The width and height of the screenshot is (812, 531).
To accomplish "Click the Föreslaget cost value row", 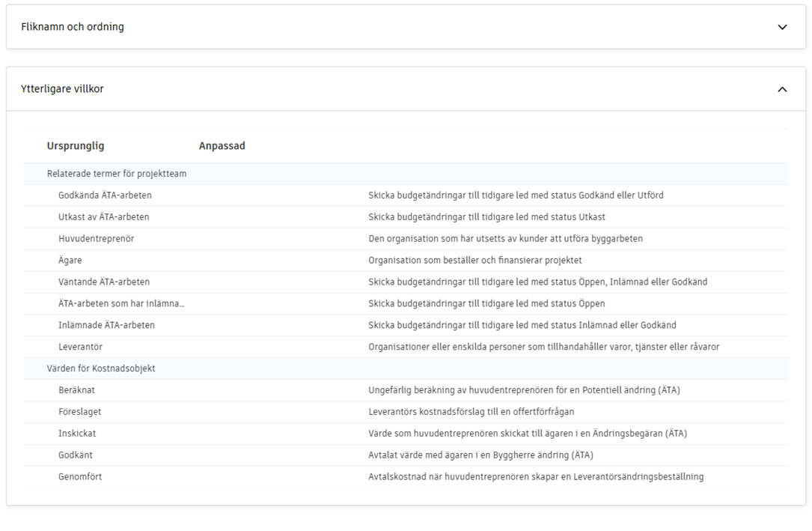I will [79, 412].
